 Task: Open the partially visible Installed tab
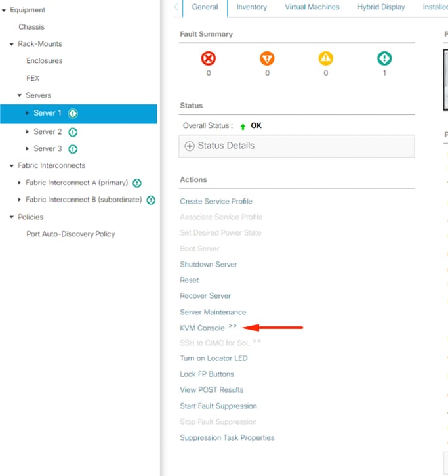[x=436, y=7]
